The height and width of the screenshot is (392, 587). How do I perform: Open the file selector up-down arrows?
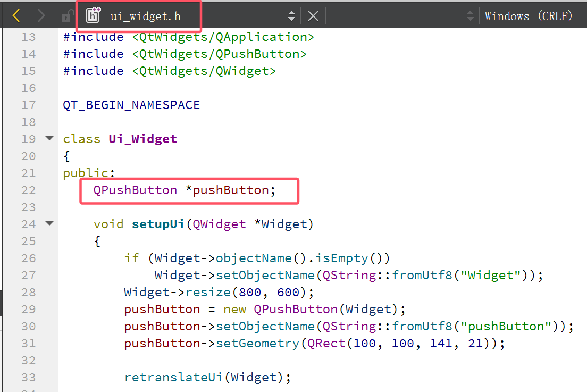coord(291,16)
